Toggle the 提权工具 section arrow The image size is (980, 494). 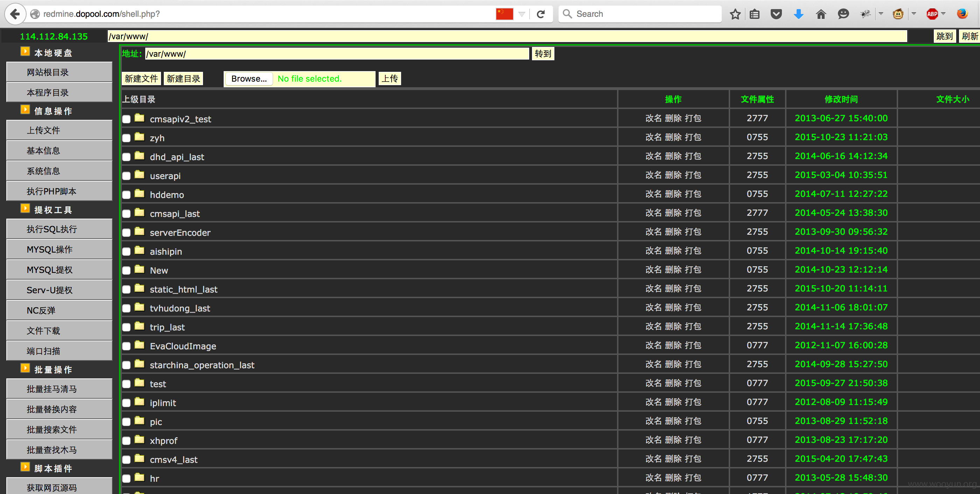pyautogui.click(x=25, y=208)
